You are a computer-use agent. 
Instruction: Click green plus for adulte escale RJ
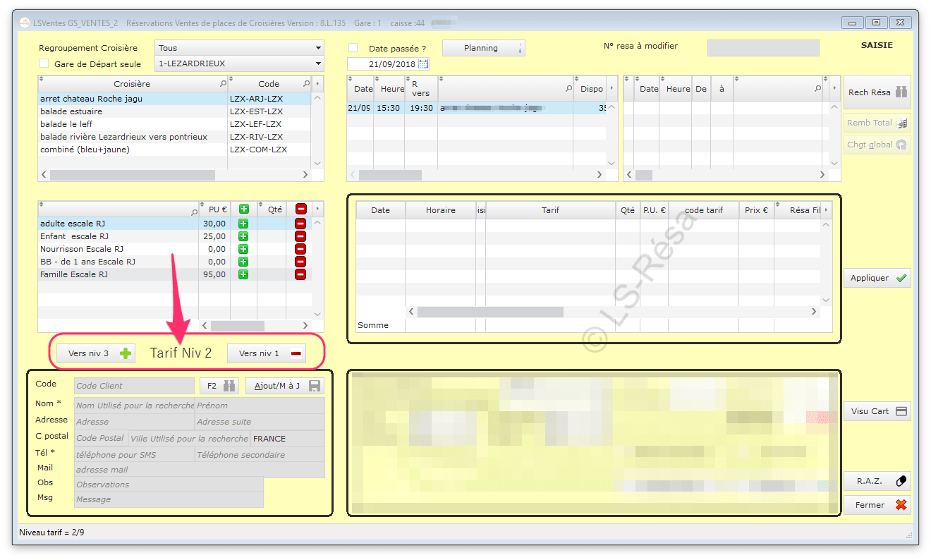tap(243, 224)
